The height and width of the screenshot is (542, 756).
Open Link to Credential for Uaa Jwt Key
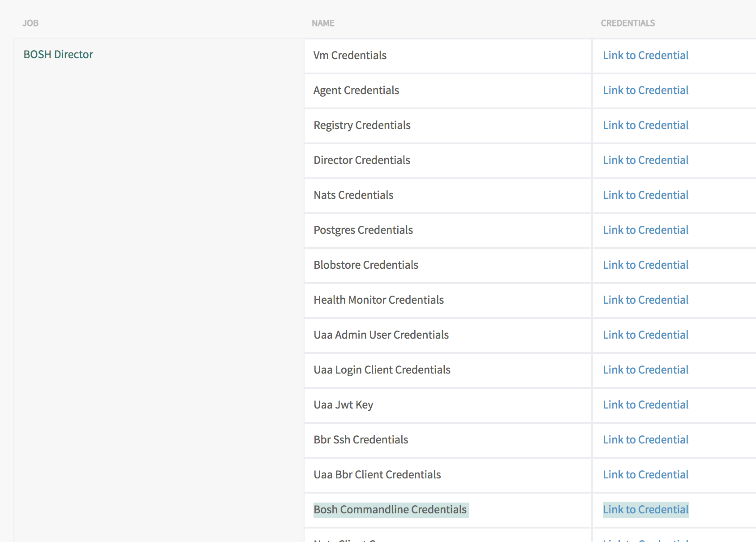[645, 404]
